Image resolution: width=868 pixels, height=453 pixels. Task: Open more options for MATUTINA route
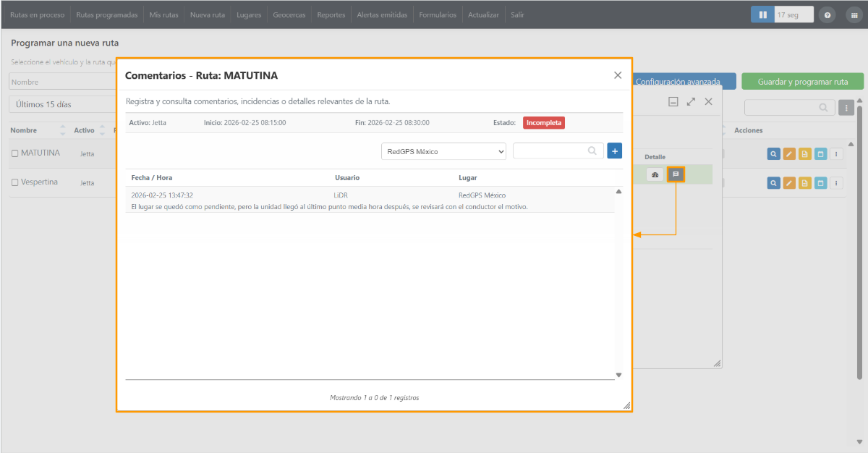[x=837, y=153]
